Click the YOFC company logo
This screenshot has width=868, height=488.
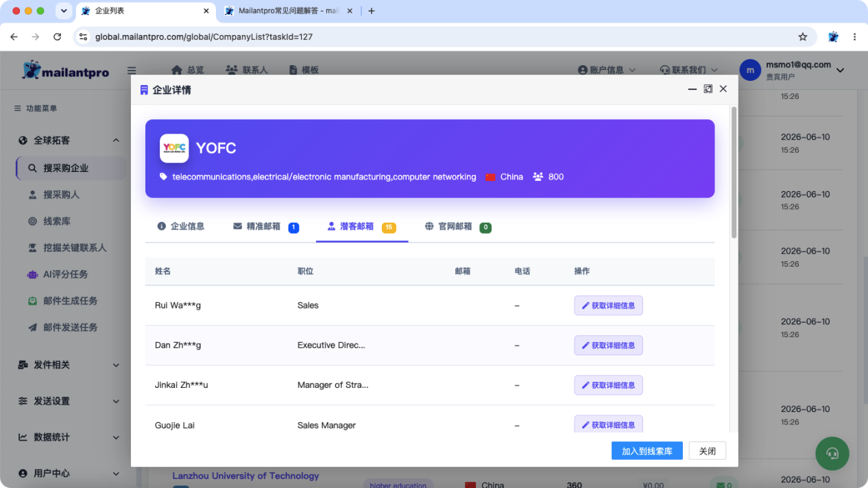(x=174, y=148)
